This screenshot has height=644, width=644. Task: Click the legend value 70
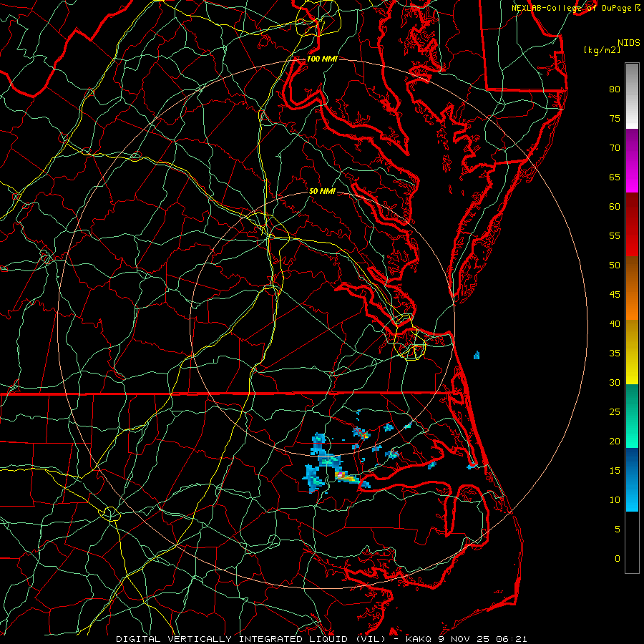pyautogui.click(x=615, y=148)
